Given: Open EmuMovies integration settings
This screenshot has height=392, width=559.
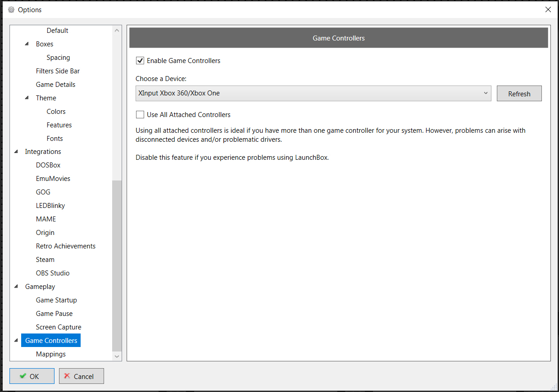Looking at the screenshot, I should [x=53, y=179].
